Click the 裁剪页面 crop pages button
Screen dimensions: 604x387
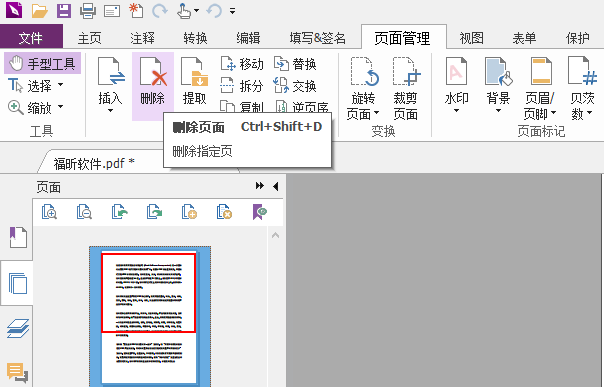point(406,89)
